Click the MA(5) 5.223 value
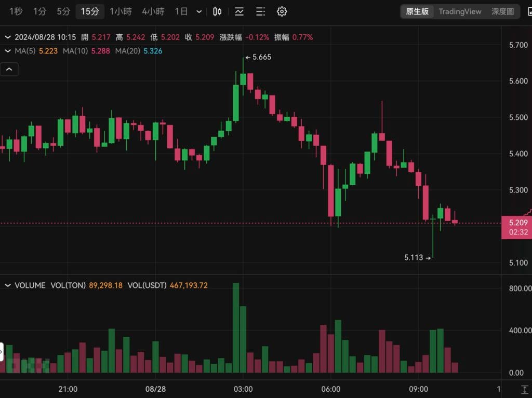The image size is (532, 398). [48, 51]
